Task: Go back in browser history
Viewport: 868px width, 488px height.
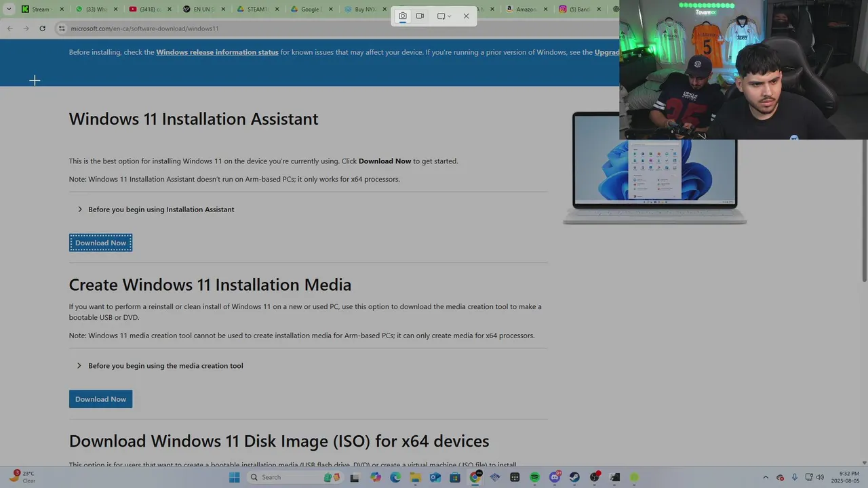Action: coord(9,28)
